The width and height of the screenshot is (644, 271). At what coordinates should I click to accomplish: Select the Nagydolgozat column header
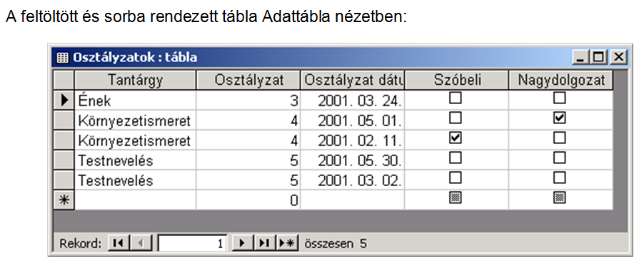(x=561, y=80)
